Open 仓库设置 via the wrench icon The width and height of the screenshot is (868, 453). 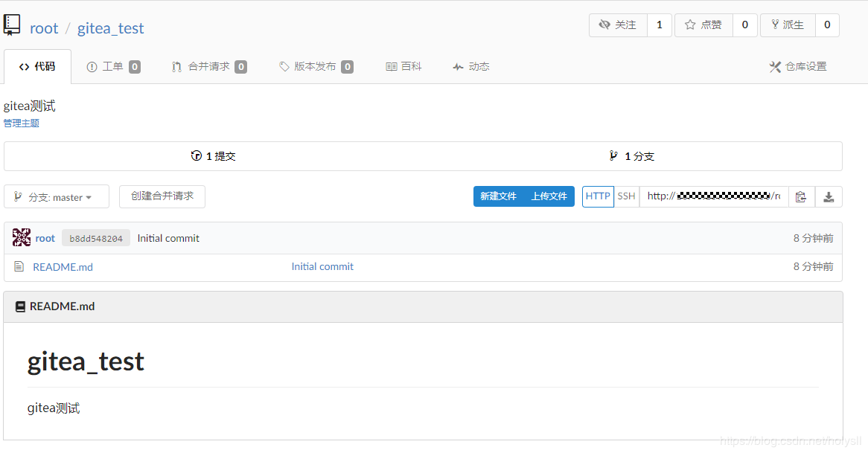pyautogui.click(x=775, y=66)
